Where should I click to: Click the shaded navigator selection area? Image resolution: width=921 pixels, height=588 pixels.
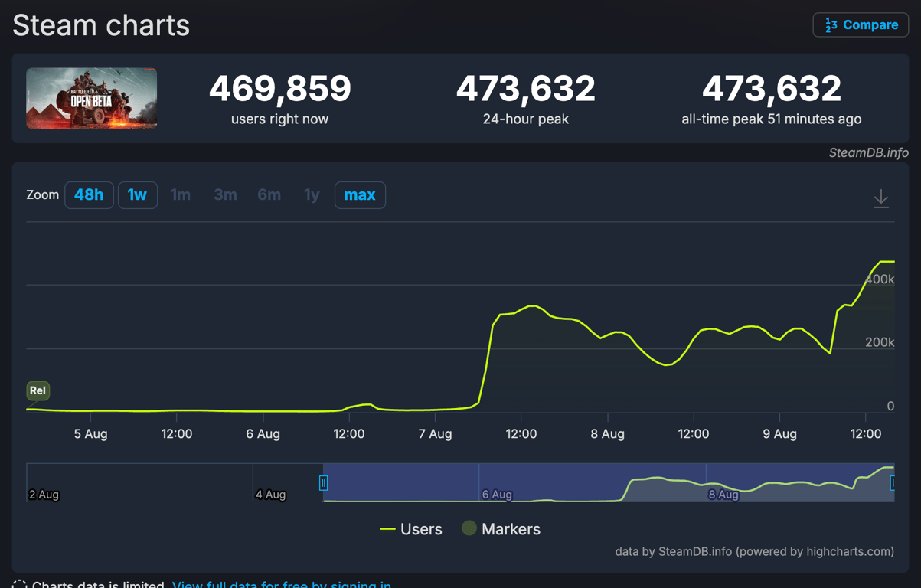[609, 482]
